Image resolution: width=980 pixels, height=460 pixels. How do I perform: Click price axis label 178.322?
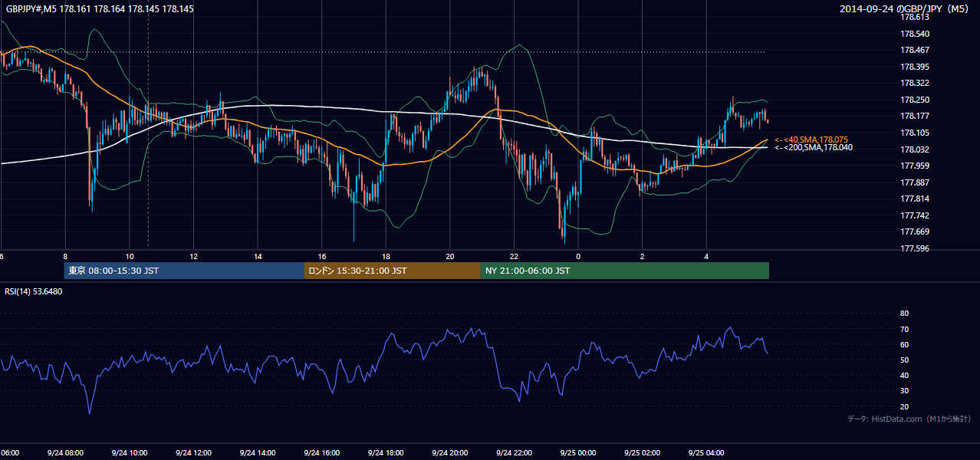click(914, 83)
